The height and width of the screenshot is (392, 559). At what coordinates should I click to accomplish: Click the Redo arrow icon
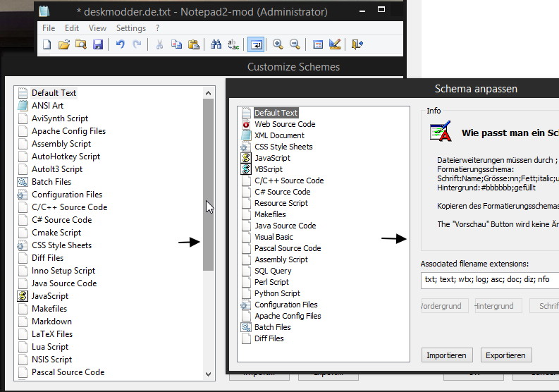[137, 44]
